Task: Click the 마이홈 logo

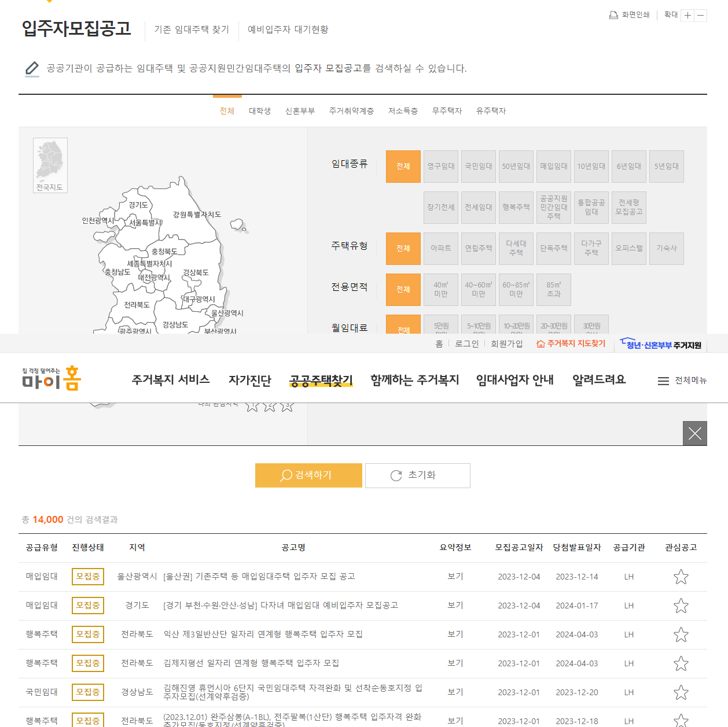Action: (51, 379)
